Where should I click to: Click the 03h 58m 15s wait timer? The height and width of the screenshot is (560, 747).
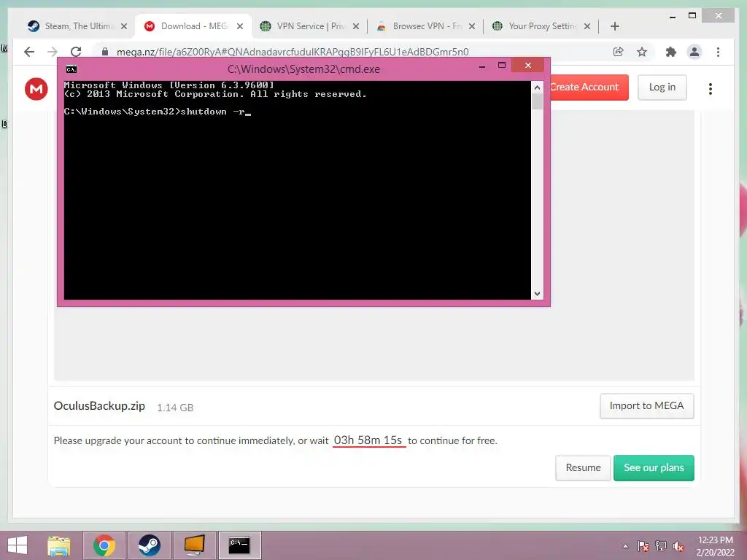tap(368, 440)
